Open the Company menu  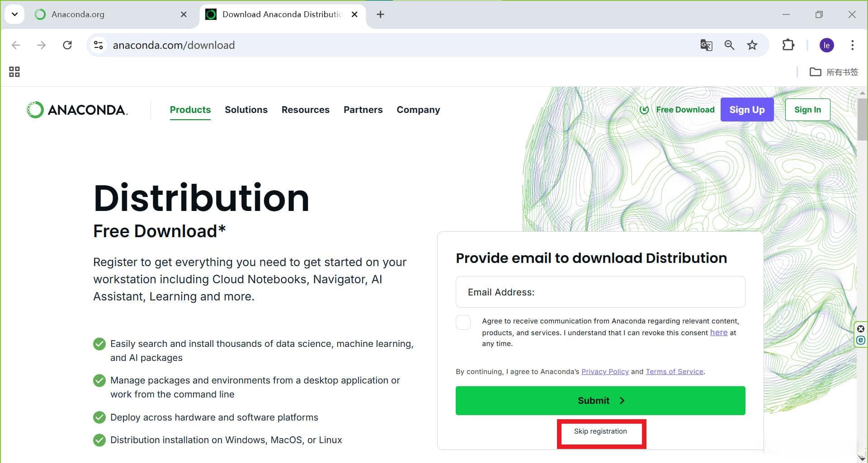[418, 110]
